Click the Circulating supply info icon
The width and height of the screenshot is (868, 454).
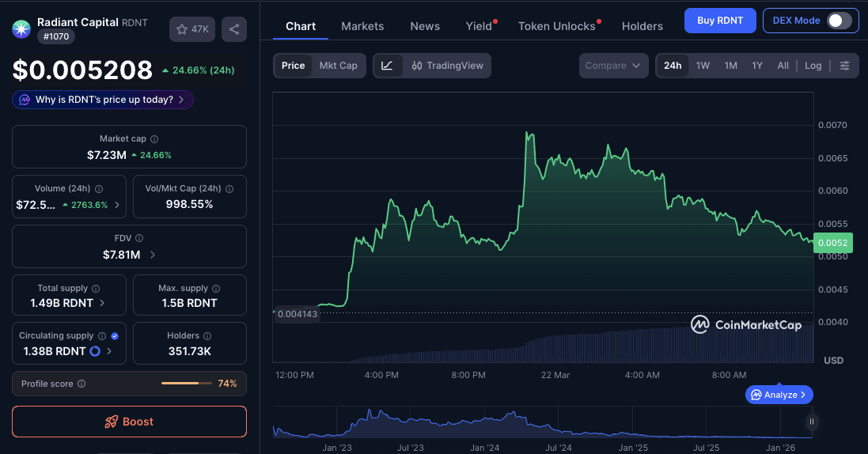102,336
